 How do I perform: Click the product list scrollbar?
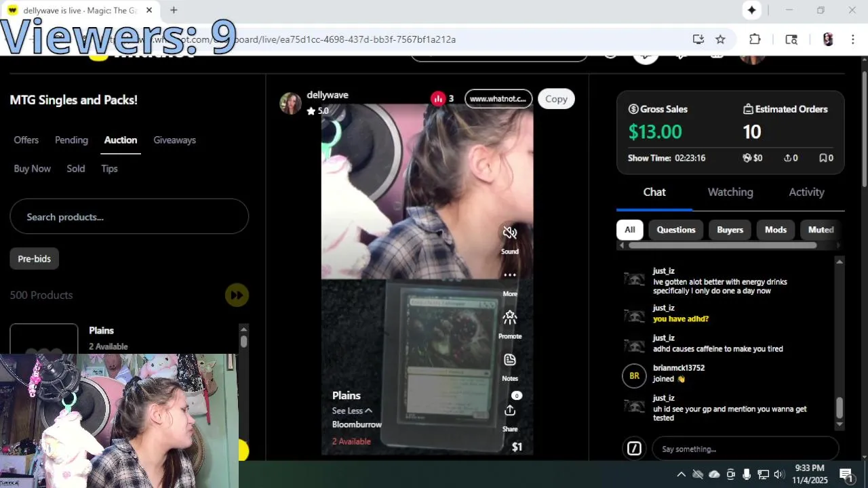point(243,341)
